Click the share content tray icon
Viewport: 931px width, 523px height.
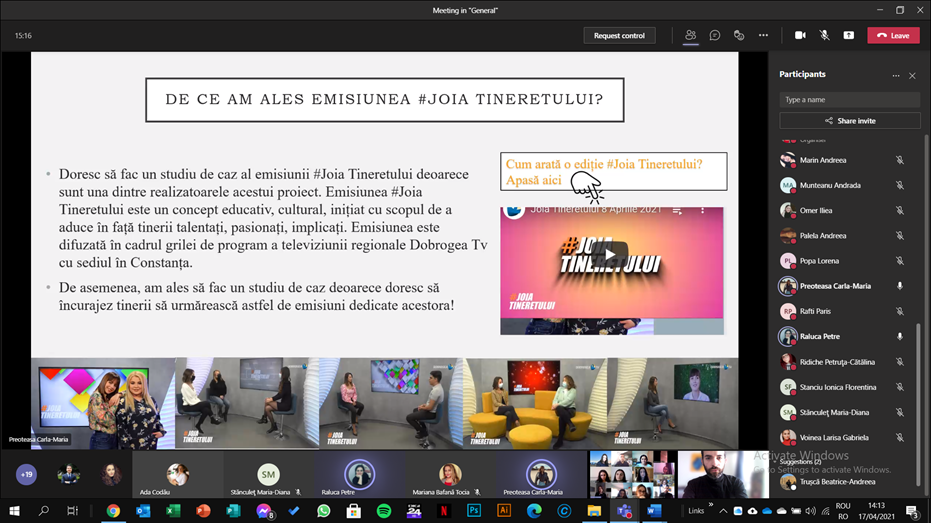848,35
